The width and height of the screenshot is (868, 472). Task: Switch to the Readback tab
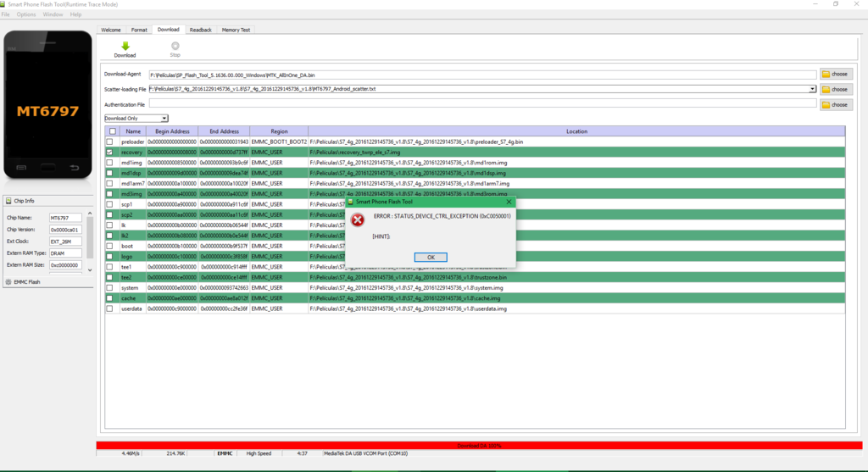(201, 30)
